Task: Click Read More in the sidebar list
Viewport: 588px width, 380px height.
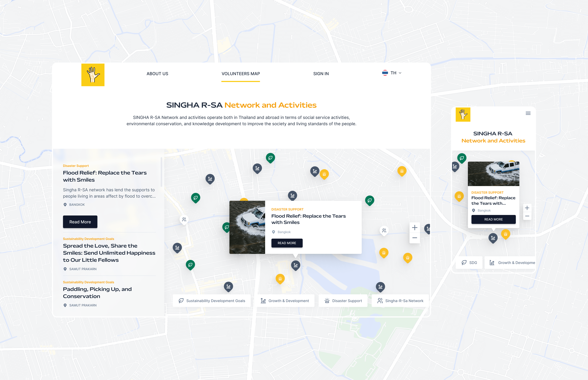Action: 80,222
